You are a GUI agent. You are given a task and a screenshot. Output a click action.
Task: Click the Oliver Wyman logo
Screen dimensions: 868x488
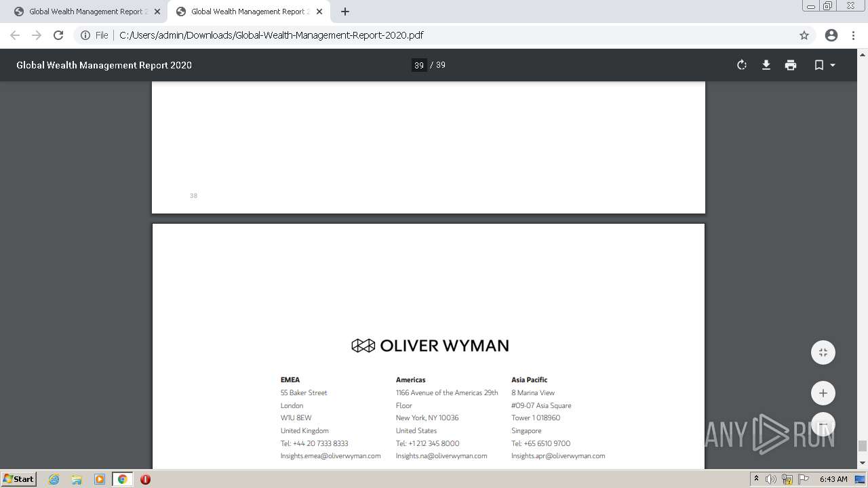(430, 346)
